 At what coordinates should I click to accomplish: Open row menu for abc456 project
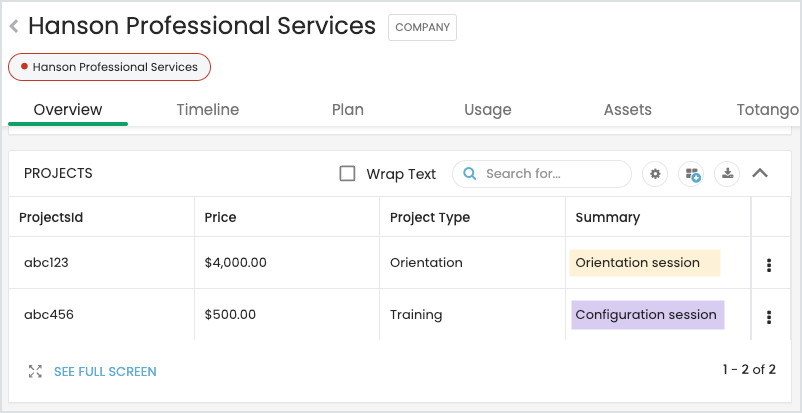pos(769,317)
